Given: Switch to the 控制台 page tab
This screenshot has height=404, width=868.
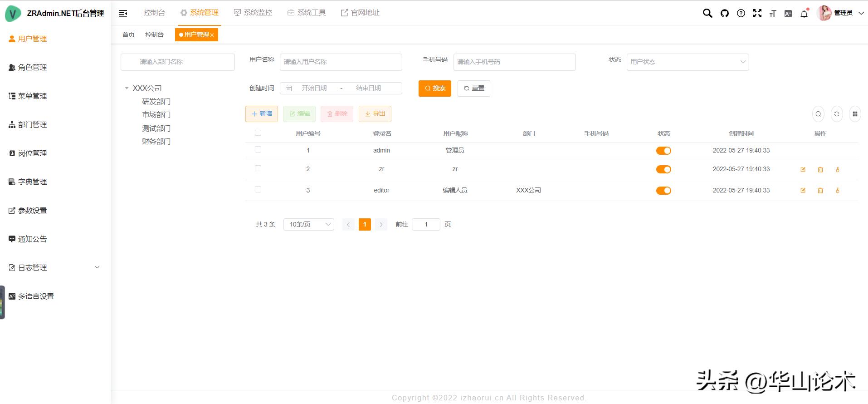Looking at the screenshot, I should (x=154, y=34).
